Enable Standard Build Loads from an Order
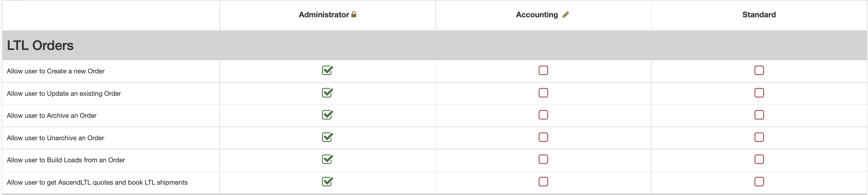 pos(759,159)
